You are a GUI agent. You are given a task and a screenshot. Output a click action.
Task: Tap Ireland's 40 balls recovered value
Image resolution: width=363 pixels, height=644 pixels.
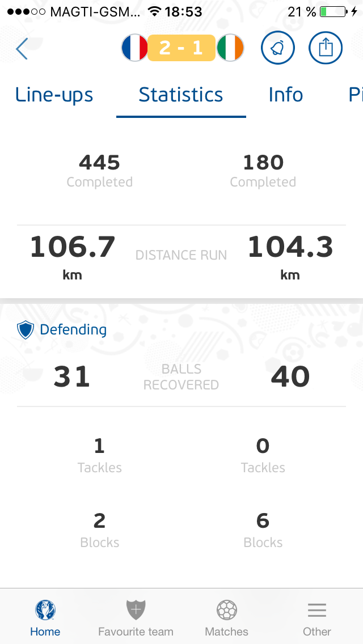[x=290, y=377]
